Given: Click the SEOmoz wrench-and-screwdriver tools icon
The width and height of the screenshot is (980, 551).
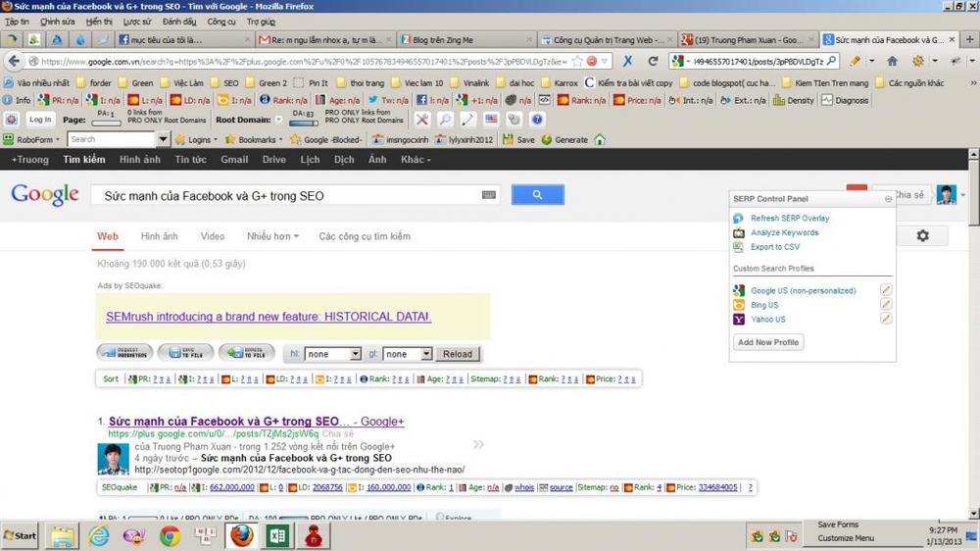Looking at the screenshot, I should click(422, 120).
